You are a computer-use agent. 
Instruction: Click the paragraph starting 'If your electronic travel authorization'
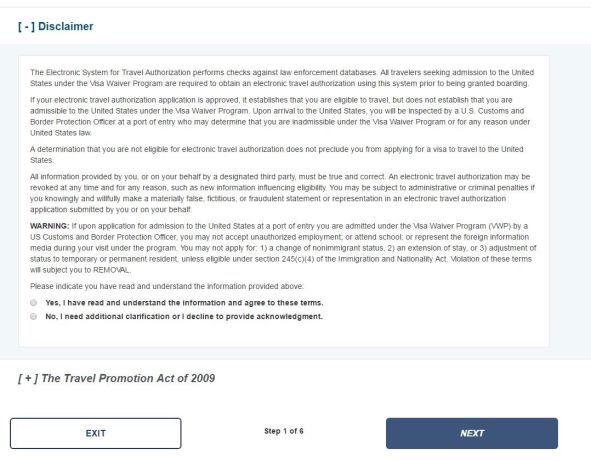[x=280, y=116]
